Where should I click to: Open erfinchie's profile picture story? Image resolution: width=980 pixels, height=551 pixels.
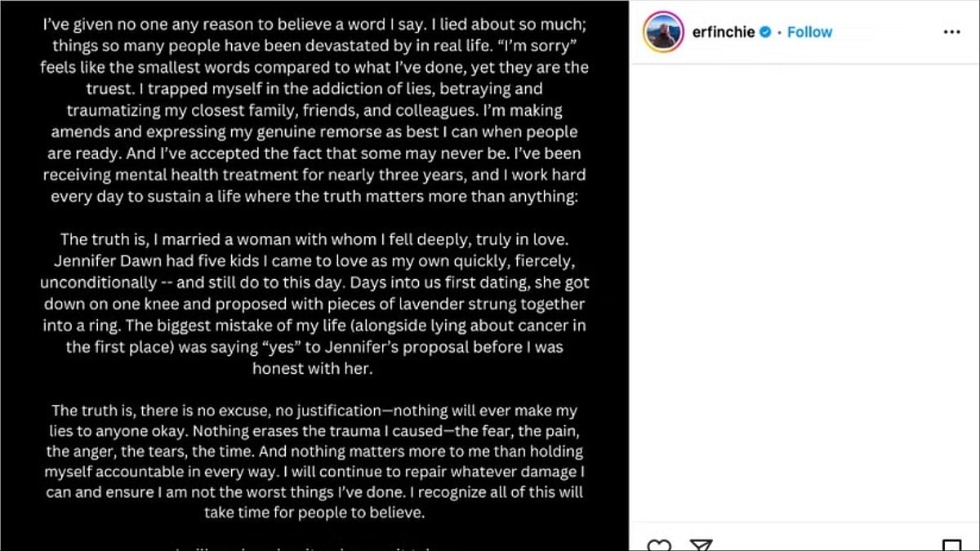(663, 32)
